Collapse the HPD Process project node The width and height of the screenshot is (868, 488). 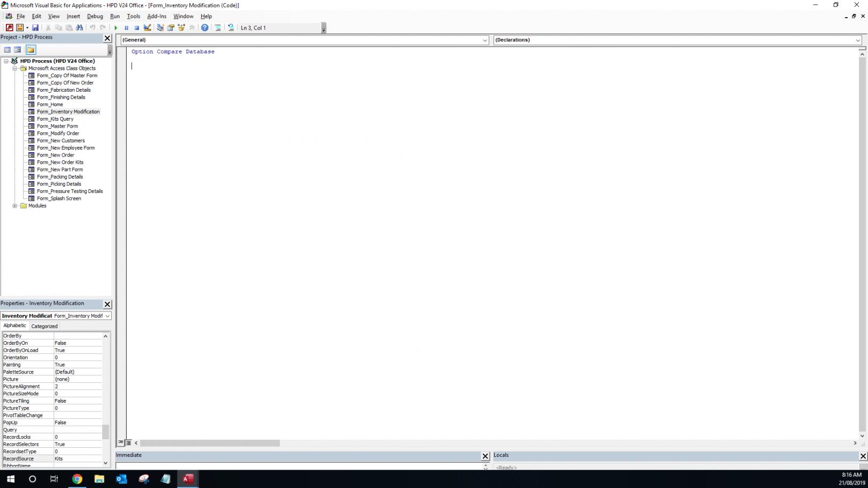[6, 61]
